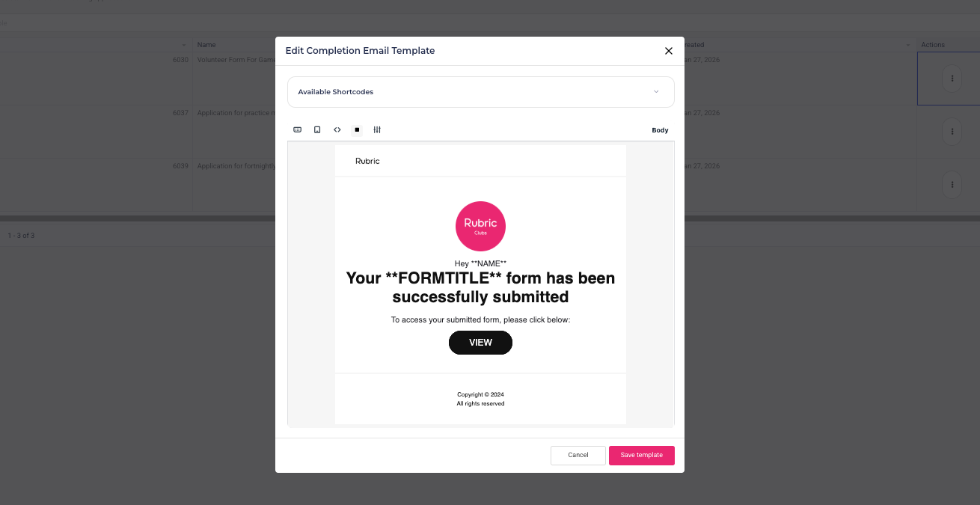Click the desktop preview device icon
This screenshot has height=505, width=980.
[x=297, y=130]
